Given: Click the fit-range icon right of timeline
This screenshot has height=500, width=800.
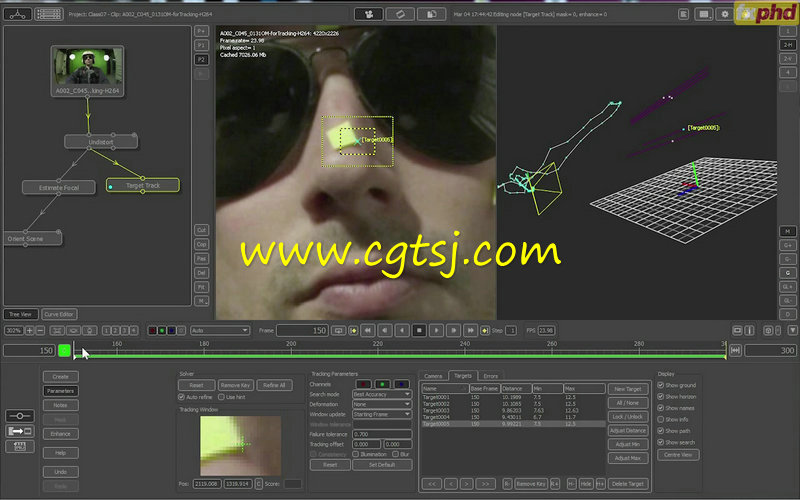Looking at the screenshot, I should coord(735,350).
